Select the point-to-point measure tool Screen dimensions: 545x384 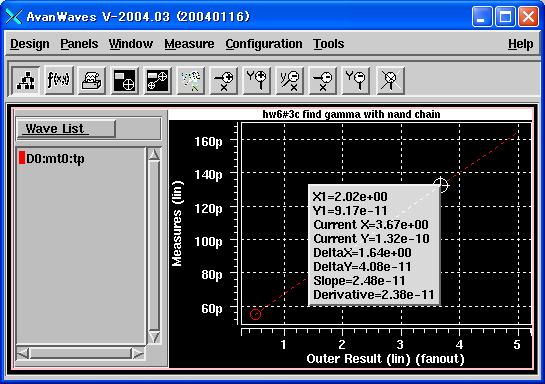point(157,80)
